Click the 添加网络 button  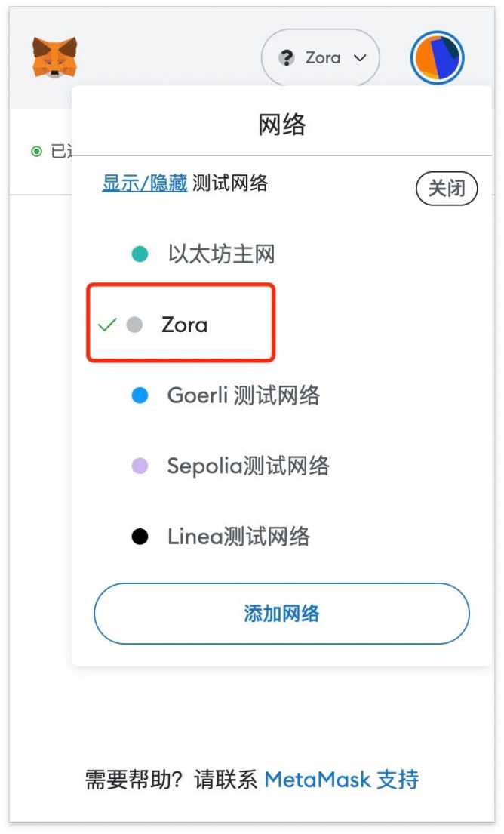click(281, 613)
